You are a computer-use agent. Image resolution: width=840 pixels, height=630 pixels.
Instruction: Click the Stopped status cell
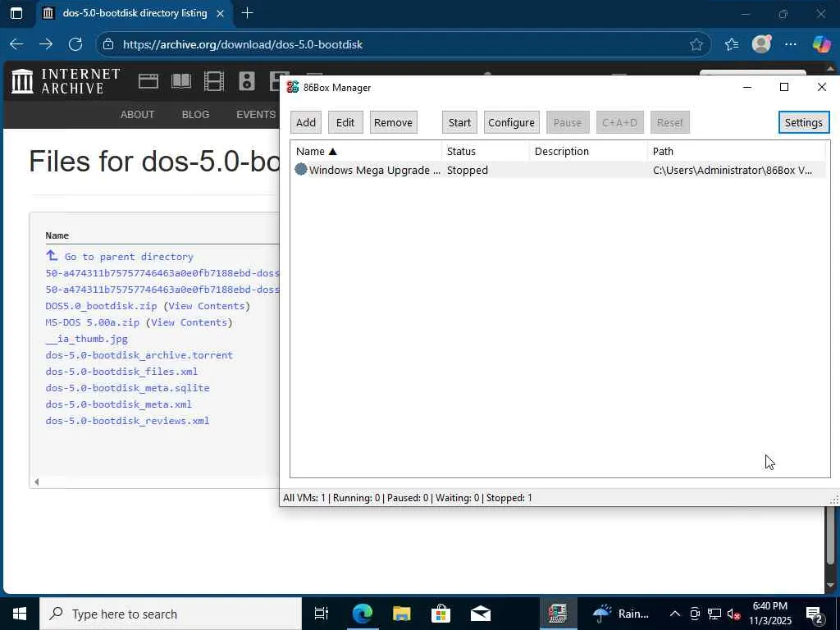467,170
